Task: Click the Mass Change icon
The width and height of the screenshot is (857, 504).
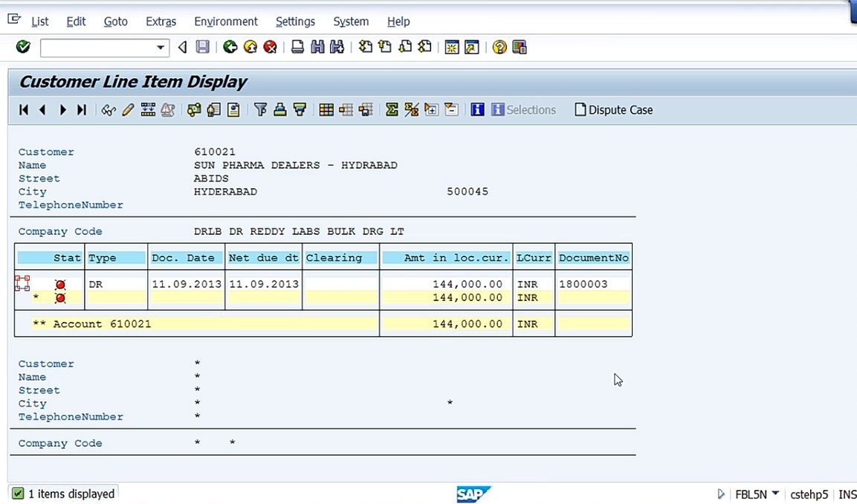Action: [148, 110]
